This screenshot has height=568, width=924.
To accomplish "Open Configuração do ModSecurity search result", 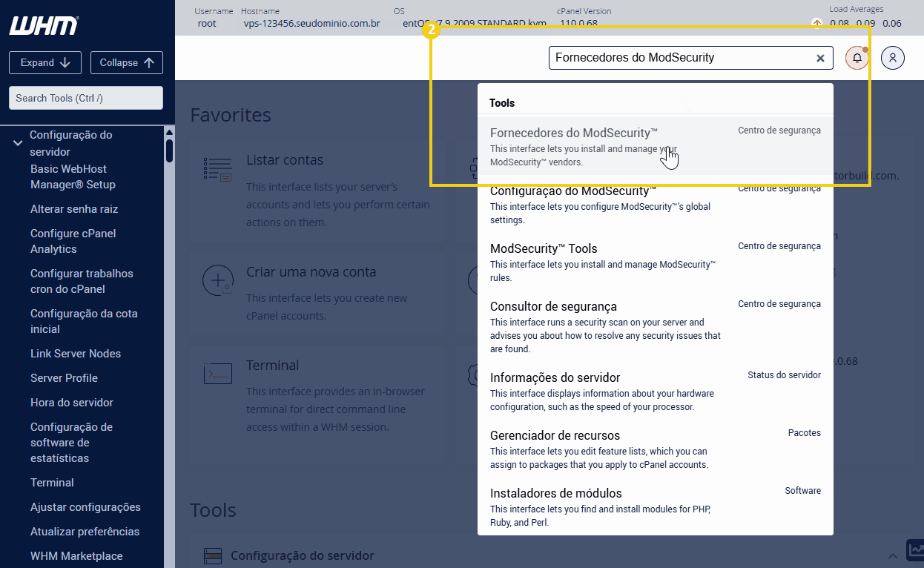I will point(656,205).
